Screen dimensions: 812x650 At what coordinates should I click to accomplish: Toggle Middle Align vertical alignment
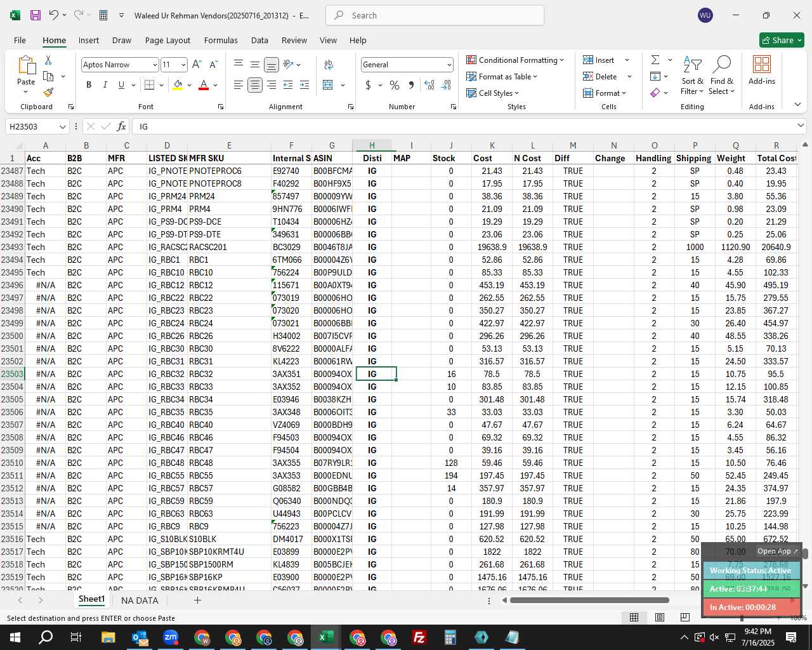pyautogui.click(x=255, y=64)
